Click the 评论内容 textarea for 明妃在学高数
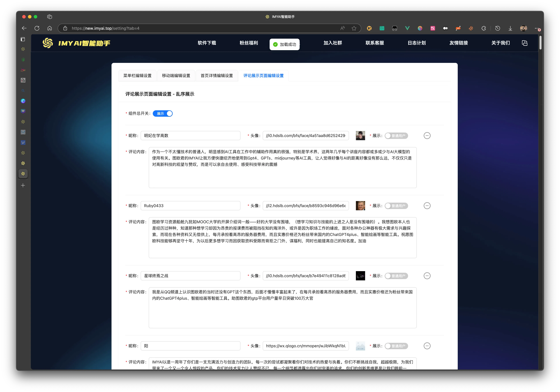Image resolution: width=560 pixels, height=392 pixels. (x=283, y=167)
